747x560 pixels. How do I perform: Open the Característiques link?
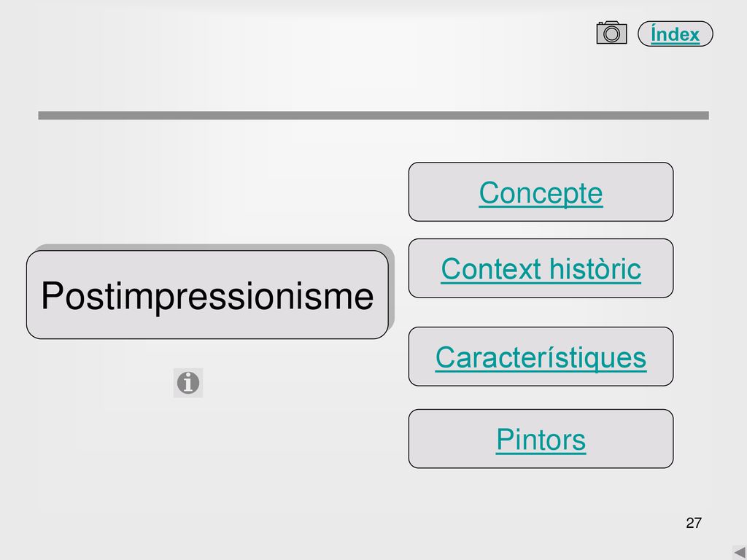click(541, 357)
